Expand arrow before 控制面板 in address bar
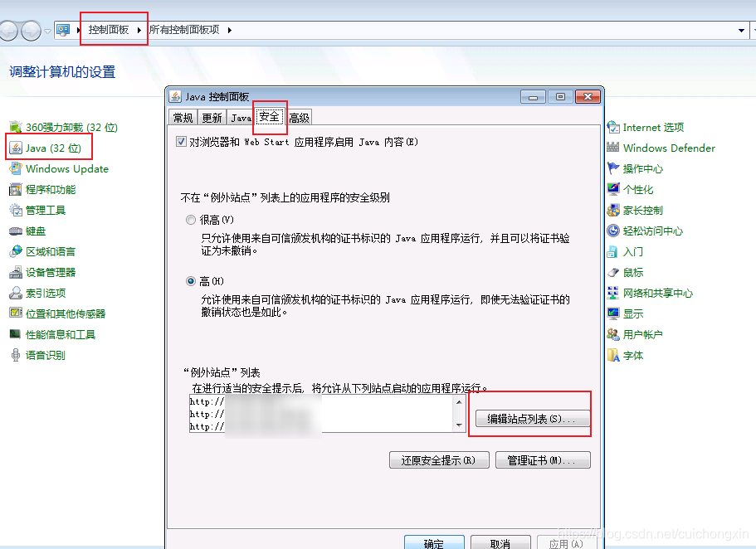The height and width of the screenshot is (549, 756). (x=79, y=30)
